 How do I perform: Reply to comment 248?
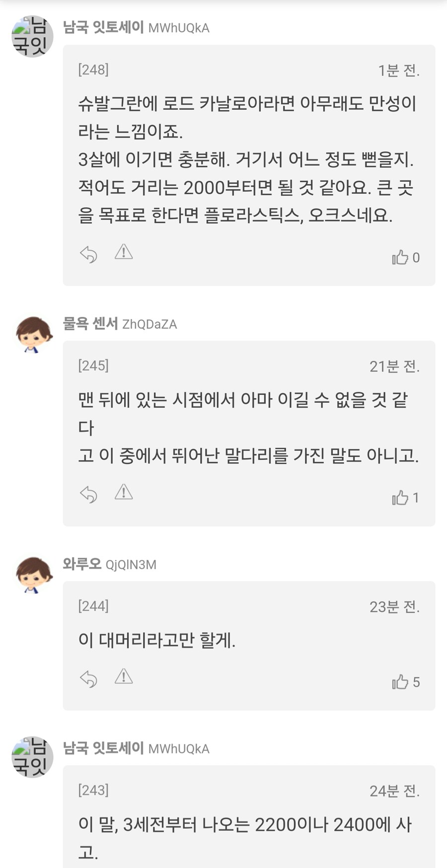(88, 255)
